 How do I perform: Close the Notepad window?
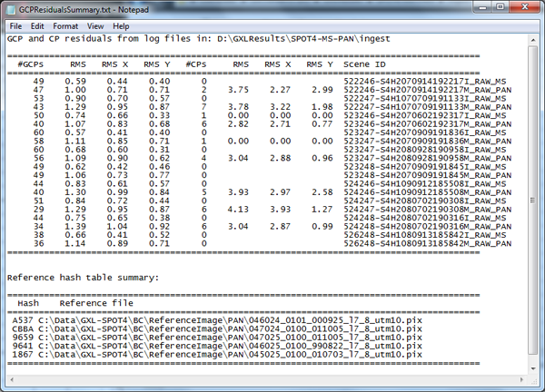[x=525, y=7]
